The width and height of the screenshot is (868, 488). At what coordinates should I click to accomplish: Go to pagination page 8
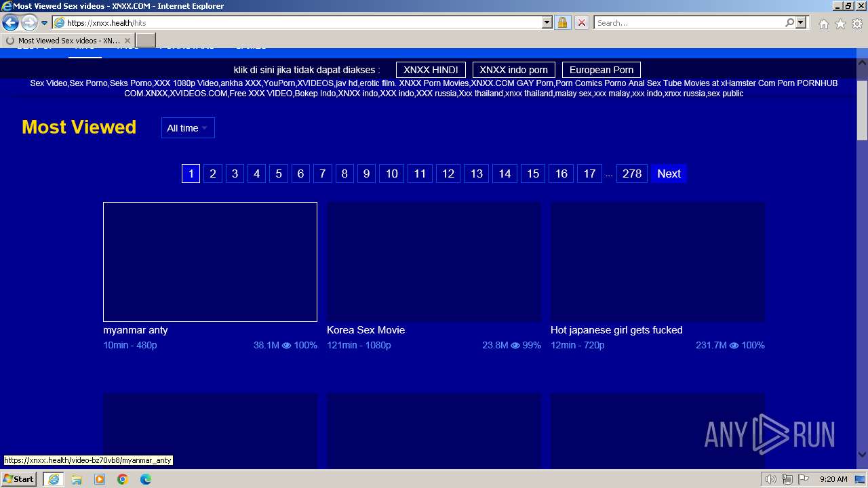tap(344, 174)
